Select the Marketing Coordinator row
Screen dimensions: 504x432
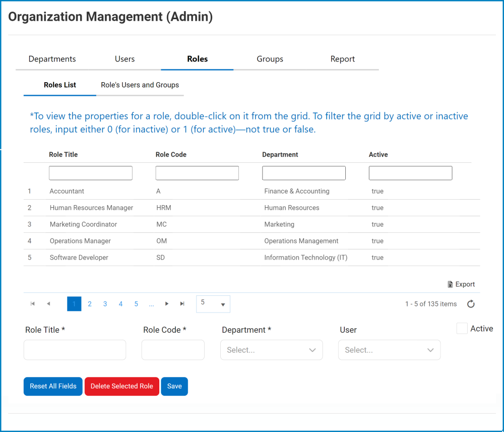tap(83, 224)
